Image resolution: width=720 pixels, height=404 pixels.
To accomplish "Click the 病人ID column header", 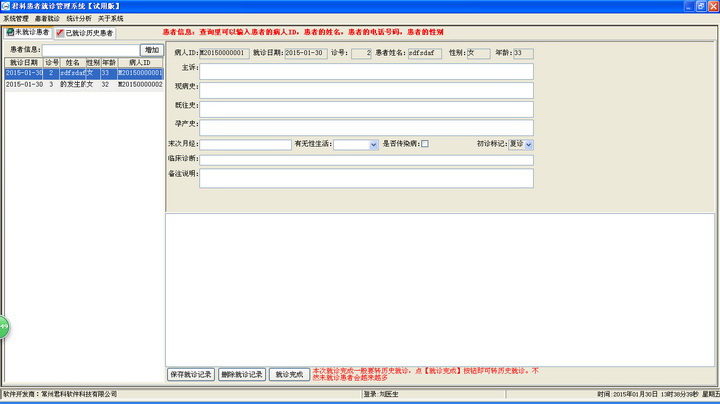I will 140,62.
